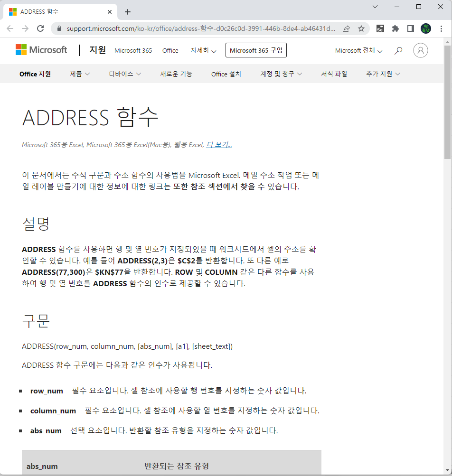
Task: Close the ADDRESS 함수 tab
Action: (110, 12)
